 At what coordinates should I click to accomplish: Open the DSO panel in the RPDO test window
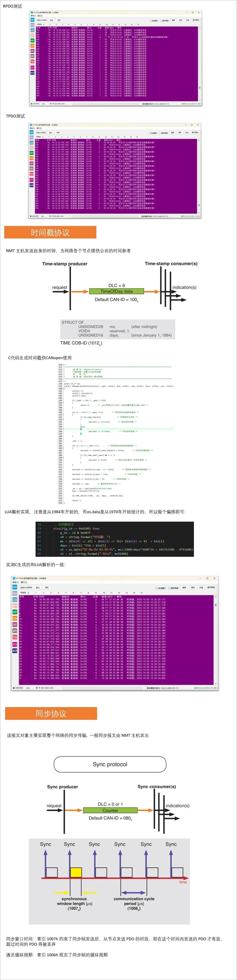(32, 20)
